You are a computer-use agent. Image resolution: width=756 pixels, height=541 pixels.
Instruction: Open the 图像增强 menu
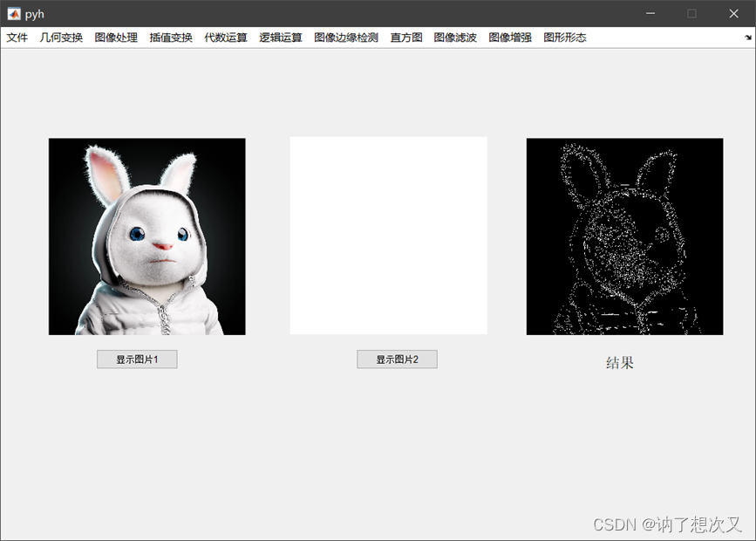coord(510,38)
